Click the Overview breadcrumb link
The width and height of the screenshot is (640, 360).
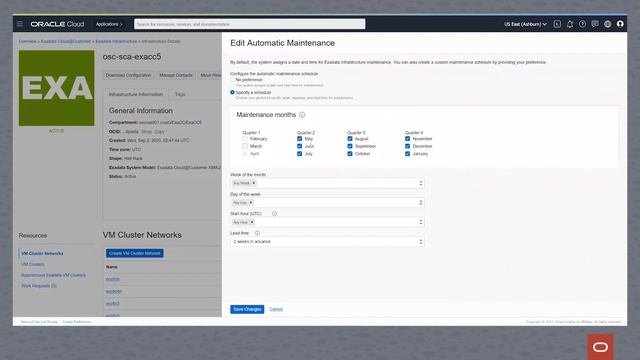[x=27, y=41]
